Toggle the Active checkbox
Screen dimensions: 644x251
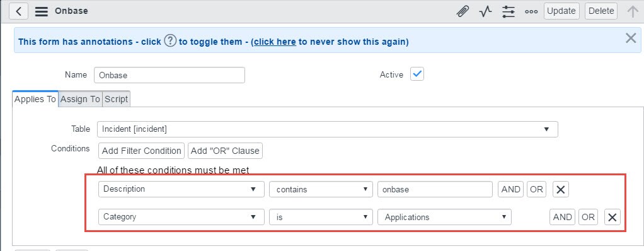click(417, 74)
